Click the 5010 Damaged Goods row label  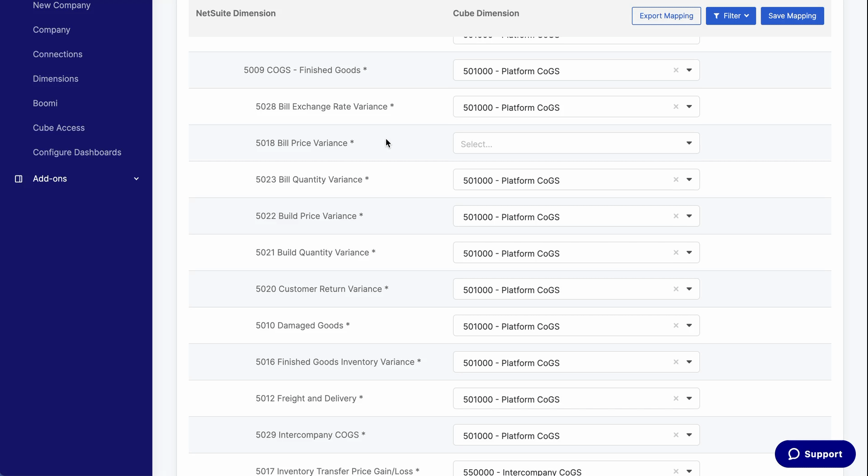pyautogui.click(x=302, y=325)
